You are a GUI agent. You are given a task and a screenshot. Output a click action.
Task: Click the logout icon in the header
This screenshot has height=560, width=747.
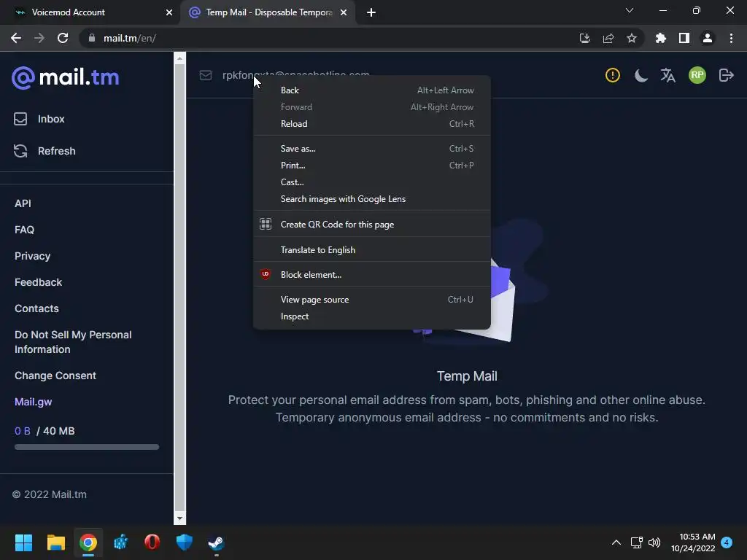click(726, 75)
